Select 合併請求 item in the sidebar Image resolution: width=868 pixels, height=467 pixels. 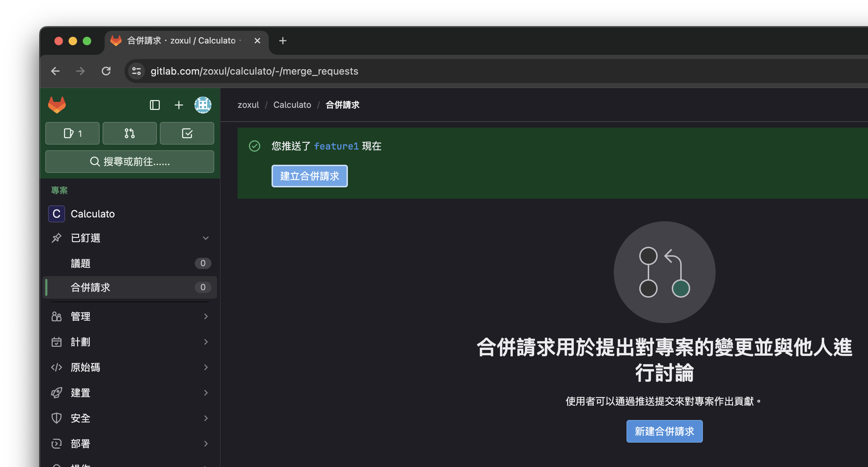tap(91, 287)
